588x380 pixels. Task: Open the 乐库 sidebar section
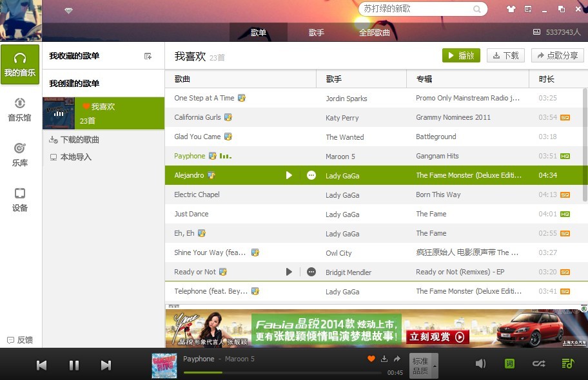pyautogui.click(x=19, y=155)
